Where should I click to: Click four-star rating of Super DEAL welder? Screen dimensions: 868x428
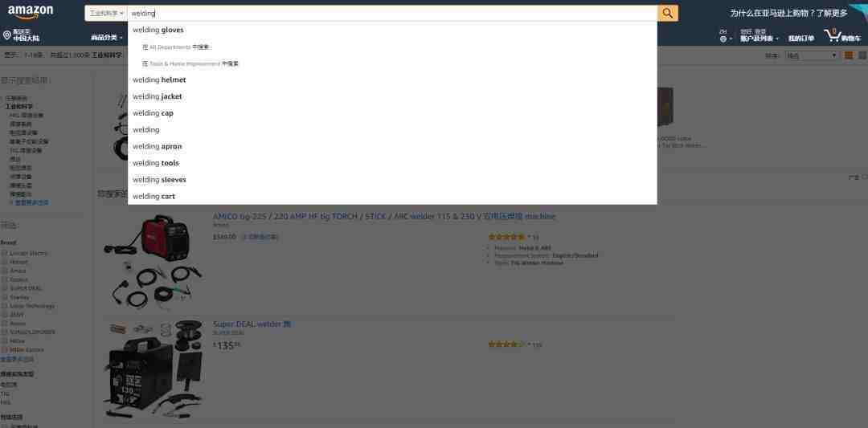click(506, 344)
